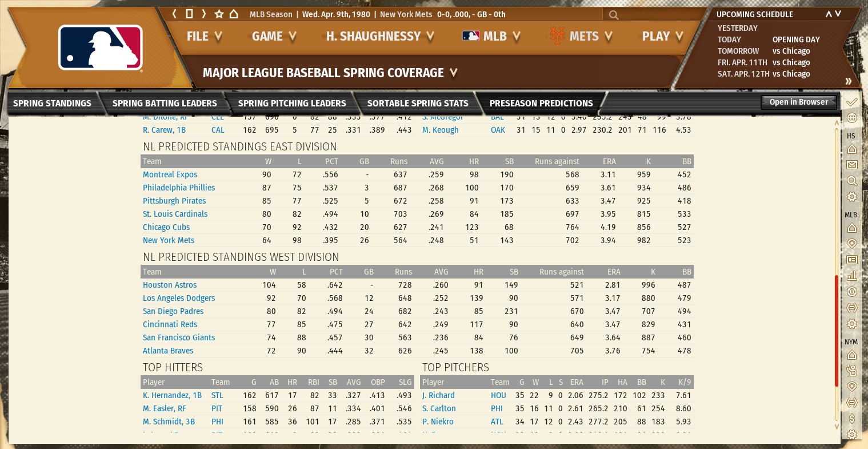The width and height of the screenshot is (868, 449).
Task: Open the gear icon in MLB section
Action: (851, 324)
